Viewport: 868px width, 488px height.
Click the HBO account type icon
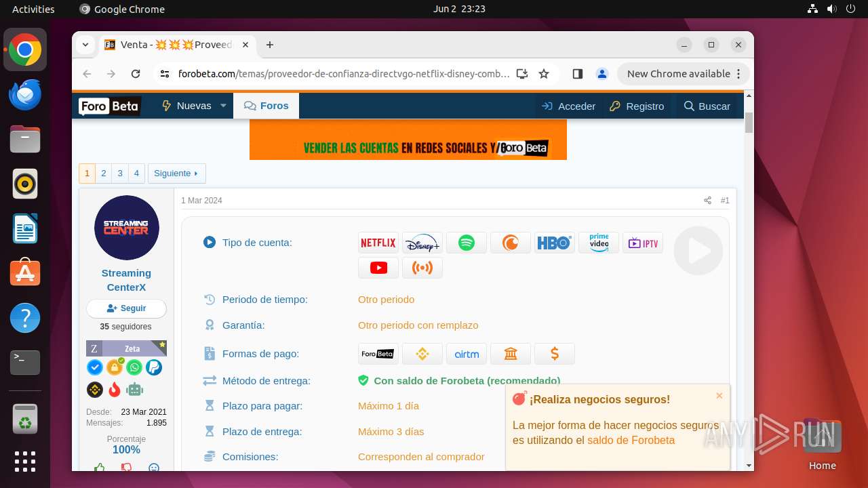point(555,243)
